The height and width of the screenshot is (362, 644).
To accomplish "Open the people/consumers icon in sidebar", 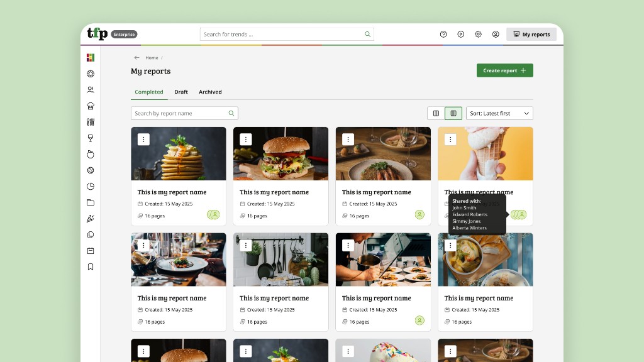I will pyautogui.click(x=91, y=90).
